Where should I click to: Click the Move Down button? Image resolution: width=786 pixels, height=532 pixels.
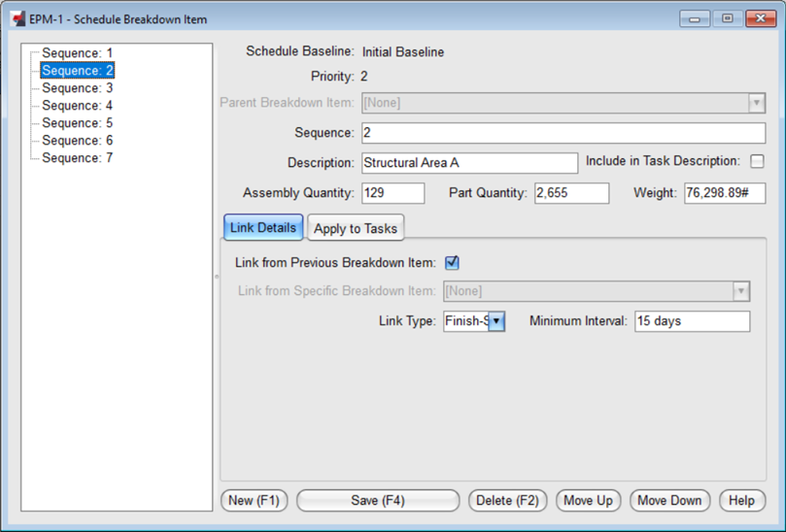(x=669, y=500)
